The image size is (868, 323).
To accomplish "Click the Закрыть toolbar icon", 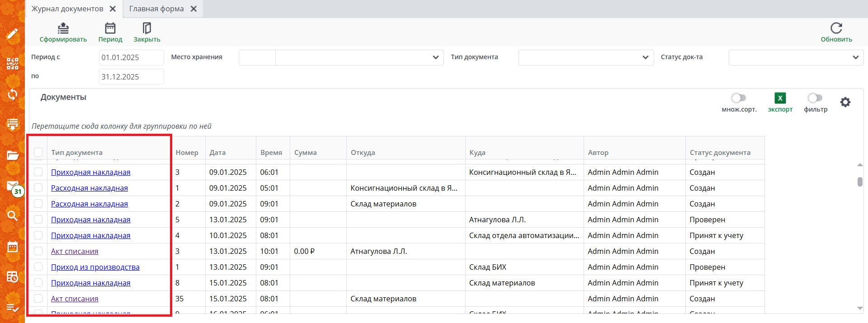I will (x=146, y=28).
